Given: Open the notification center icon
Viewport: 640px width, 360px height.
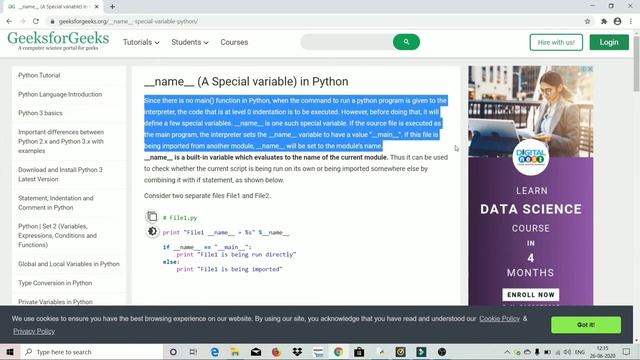Looking at the screenshot, I should click(x=626, y=352).
